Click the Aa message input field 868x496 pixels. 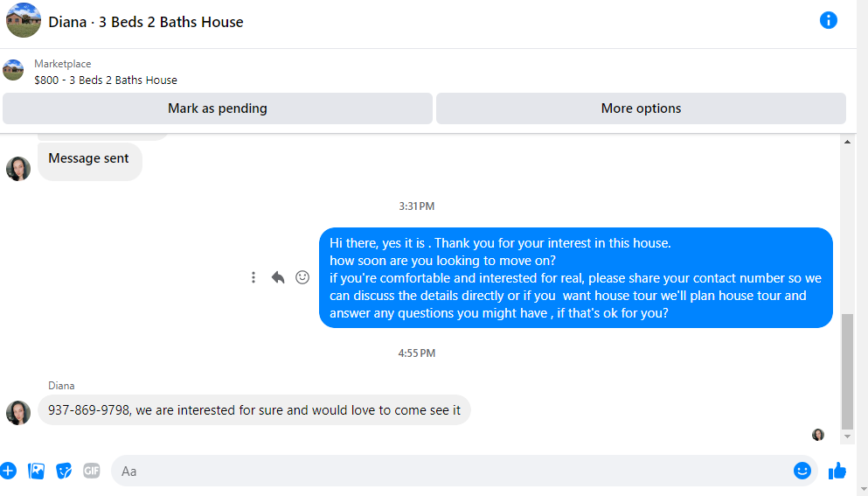[451, 471]
